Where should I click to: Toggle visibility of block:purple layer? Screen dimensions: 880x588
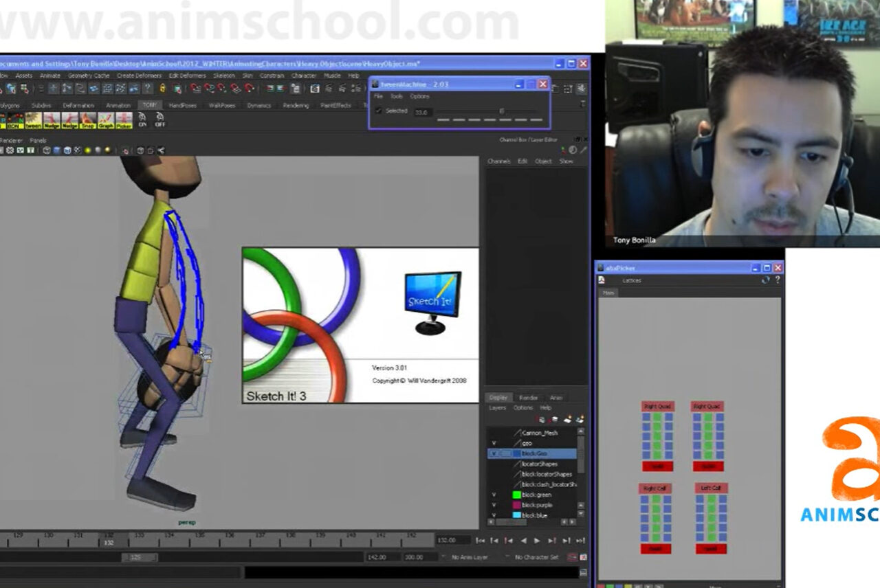[494, 505]
